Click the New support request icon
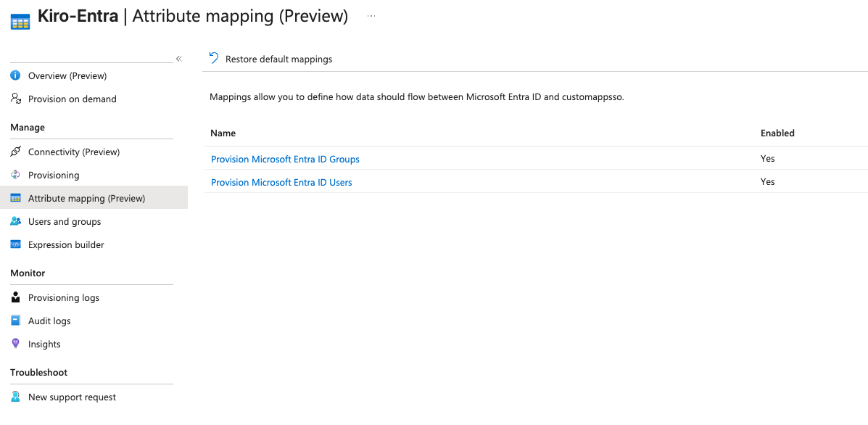 coord(15,397)
